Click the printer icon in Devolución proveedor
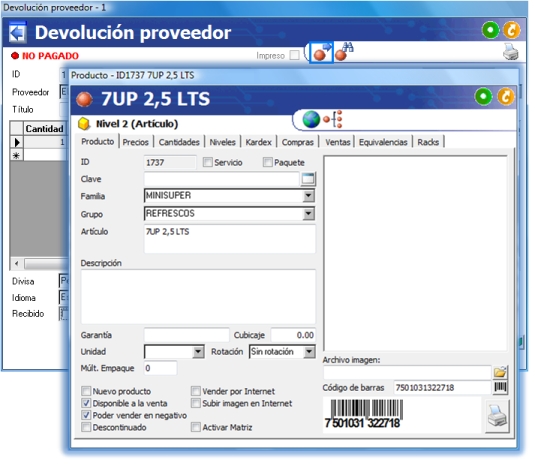Image resolution: width=535 pixels, height=466 pixels. coord(510,52)
